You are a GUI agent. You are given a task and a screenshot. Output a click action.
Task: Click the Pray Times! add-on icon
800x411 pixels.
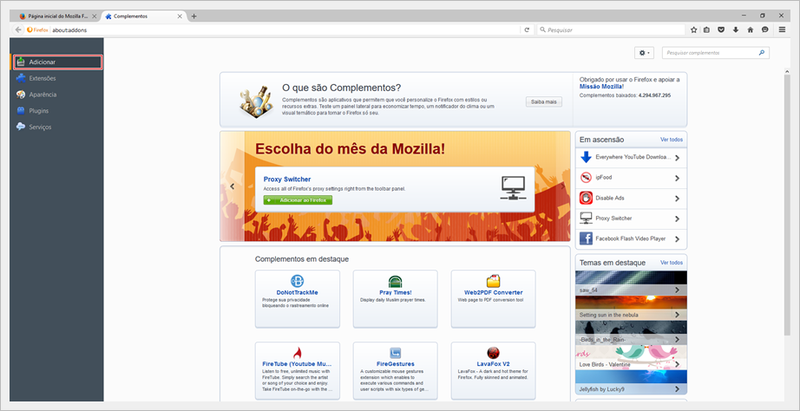pyautogui.click(x=395, y=281)
